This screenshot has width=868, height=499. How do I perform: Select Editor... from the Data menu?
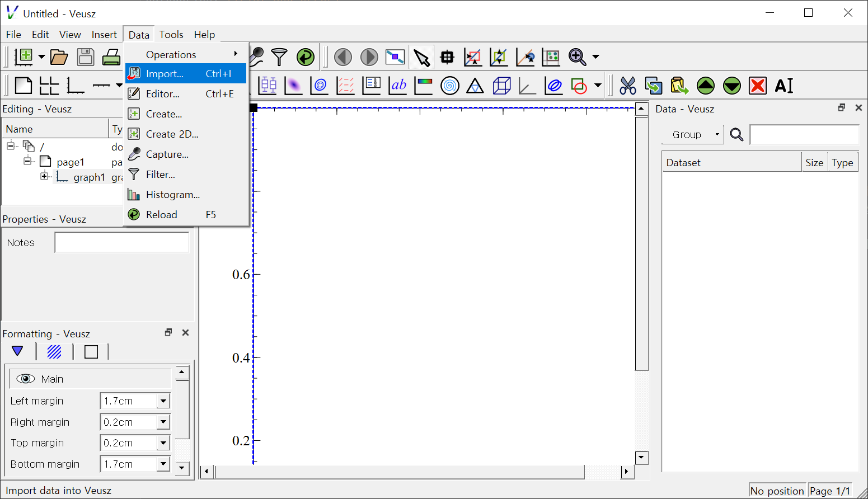[x=186, y=94]
